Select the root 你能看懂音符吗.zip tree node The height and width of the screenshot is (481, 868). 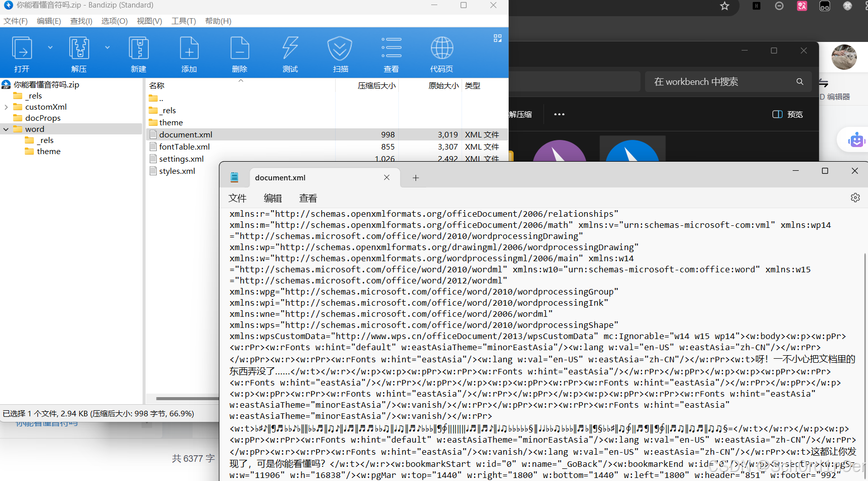(x=46, y=84)
